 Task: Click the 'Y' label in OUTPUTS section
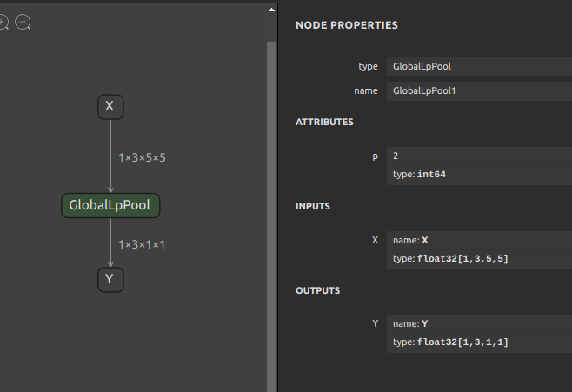pyautogui.click(x=375, y=324)
